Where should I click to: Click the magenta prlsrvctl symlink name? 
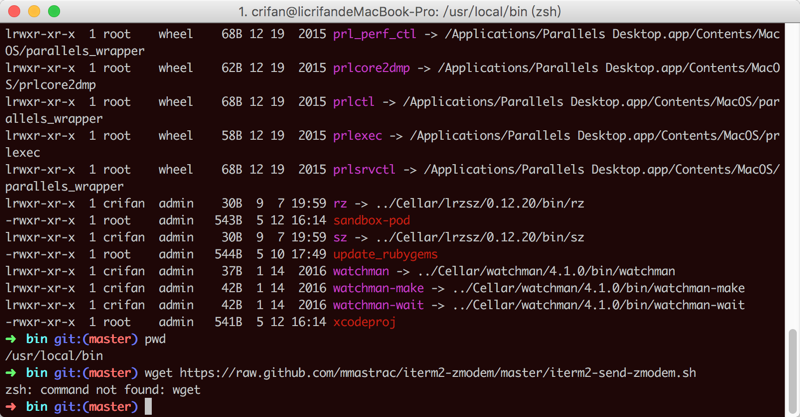coord(364,169)
